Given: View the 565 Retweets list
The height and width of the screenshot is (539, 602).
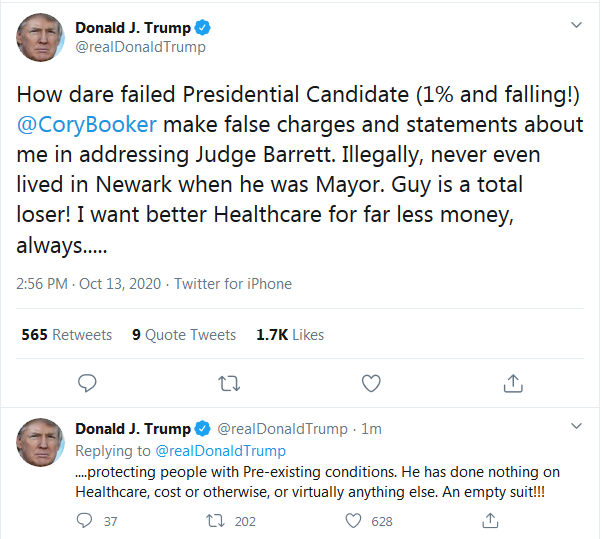Looking at the screenshot, I should pos(67,335).
